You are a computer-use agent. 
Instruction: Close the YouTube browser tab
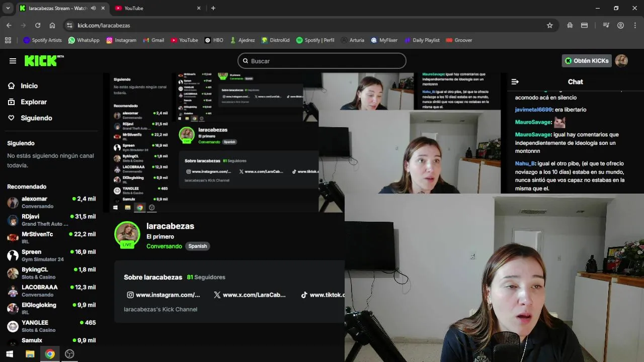(x=199, y=8)
